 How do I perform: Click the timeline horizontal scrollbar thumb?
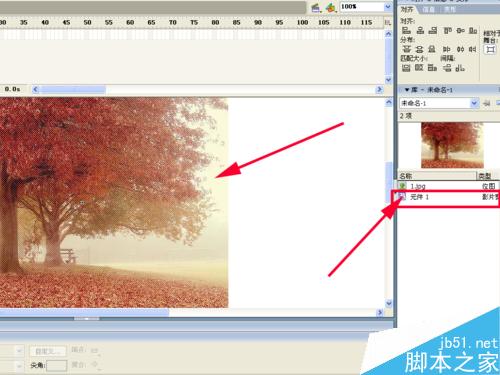(73, 89)
